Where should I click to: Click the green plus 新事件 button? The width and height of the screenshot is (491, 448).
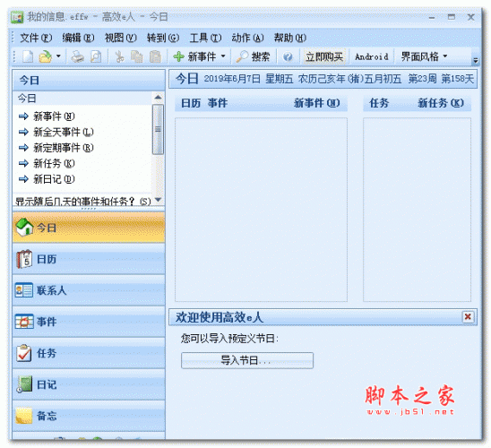[x=194, y=56]
